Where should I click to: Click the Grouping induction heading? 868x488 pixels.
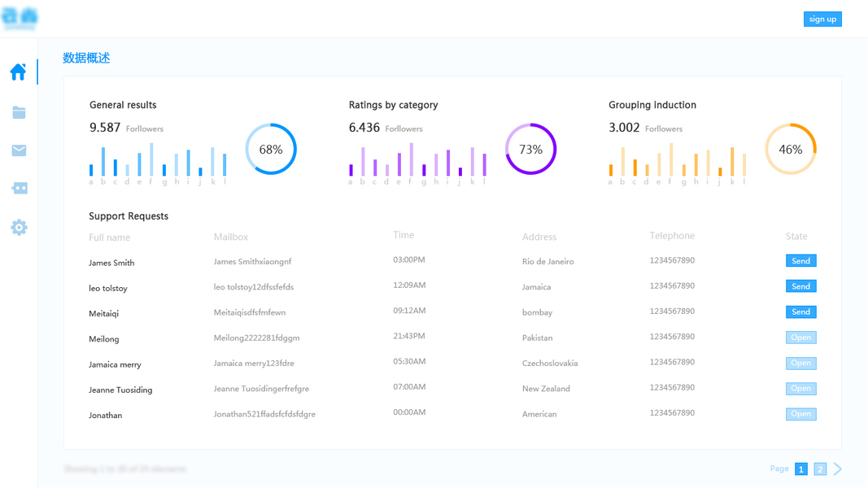click(x=652, y=105)
